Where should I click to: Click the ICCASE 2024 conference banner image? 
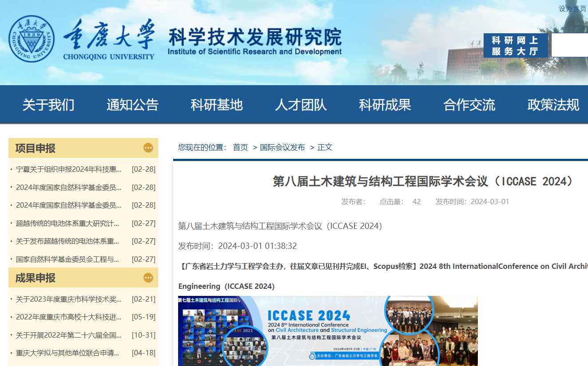click(328, 331)
